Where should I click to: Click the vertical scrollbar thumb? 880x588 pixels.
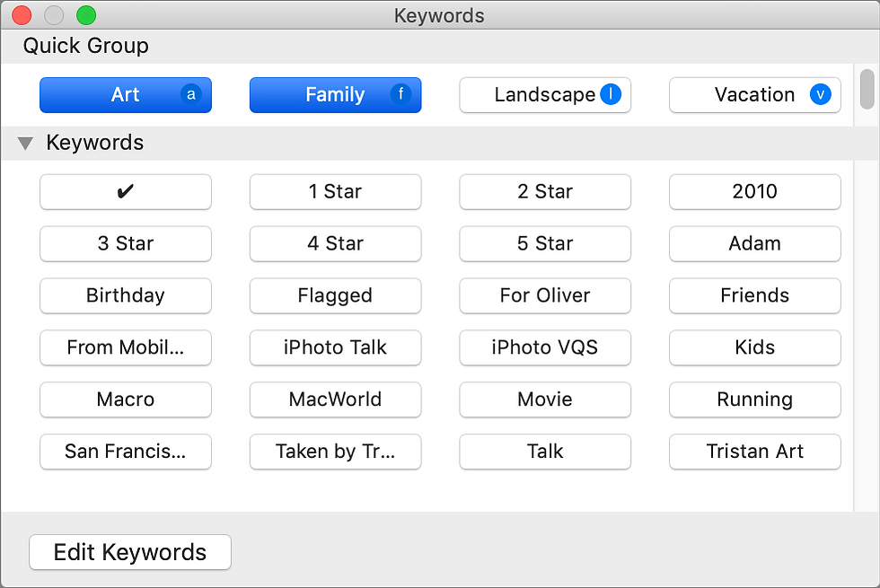coord(867,89)
